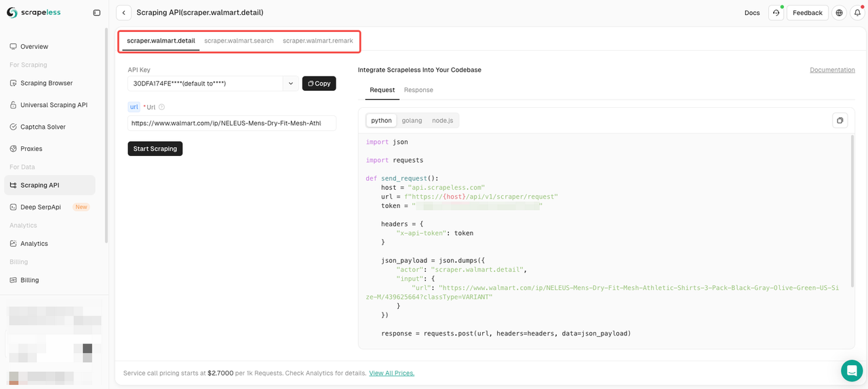Click the sidebar scrollbar

(x=106, y=136)
